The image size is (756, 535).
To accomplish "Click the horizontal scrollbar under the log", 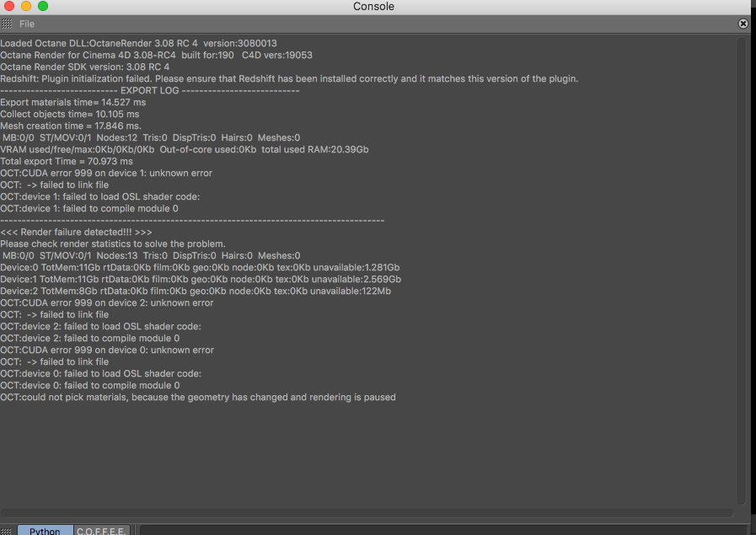I will pos(367,512).
